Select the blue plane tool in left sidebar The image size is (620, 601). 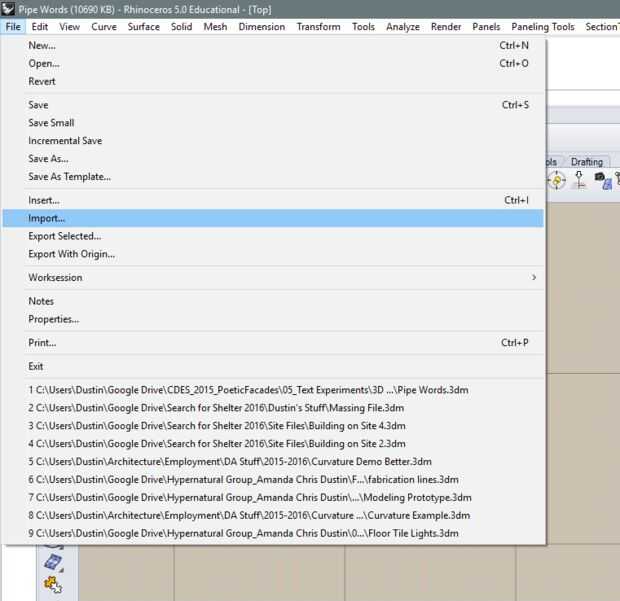(x=54, y=563)
